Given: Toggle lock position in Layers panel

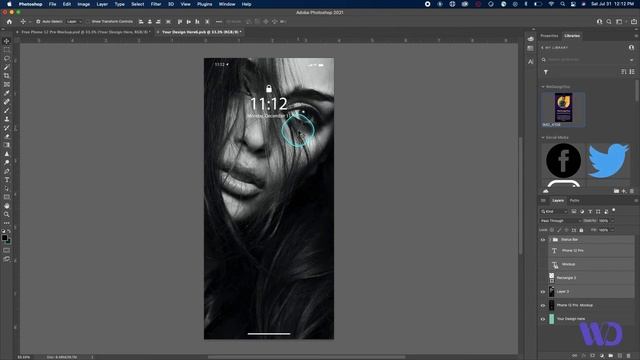Looking at the screenshot, I should [567, 230].
